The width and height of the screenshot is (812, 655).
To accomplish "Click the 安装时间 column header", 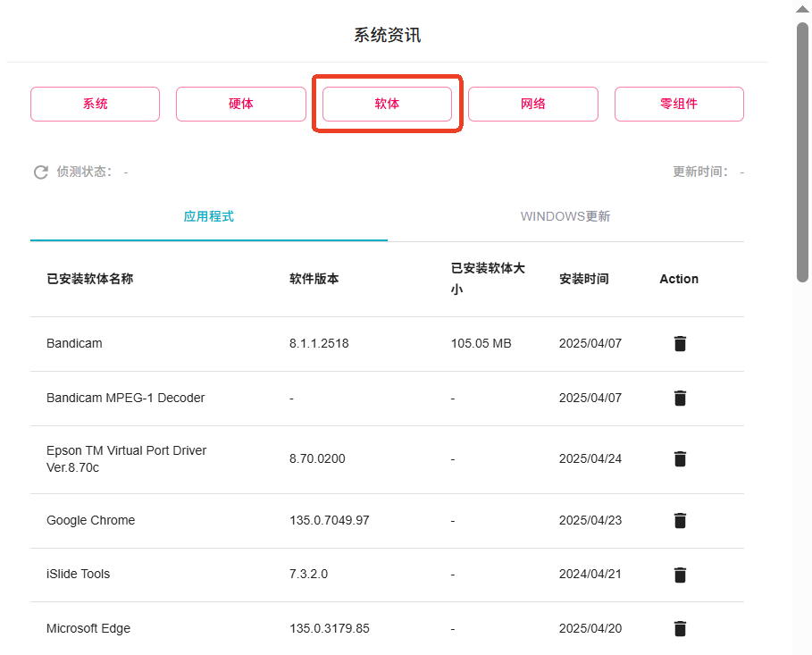I will pyautogui.click(x=583, y=279).
